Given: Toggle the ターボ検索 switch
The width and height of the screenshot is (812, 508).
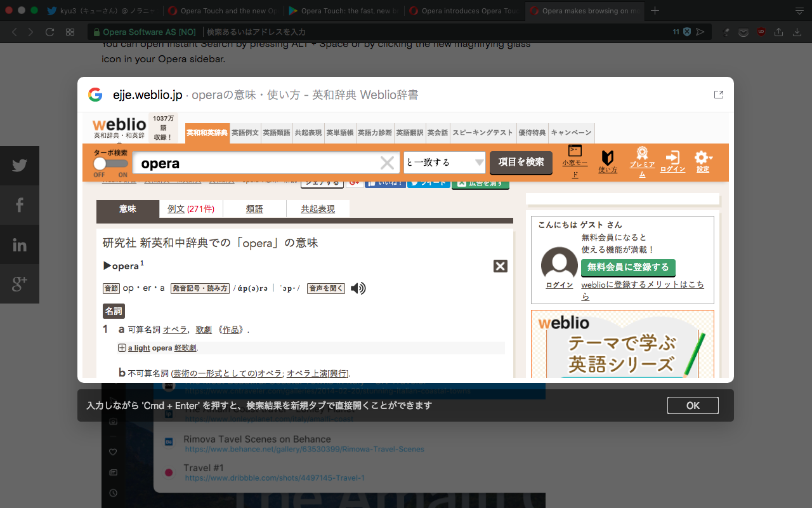Looking at the screenshot, I should pos(110,163).
